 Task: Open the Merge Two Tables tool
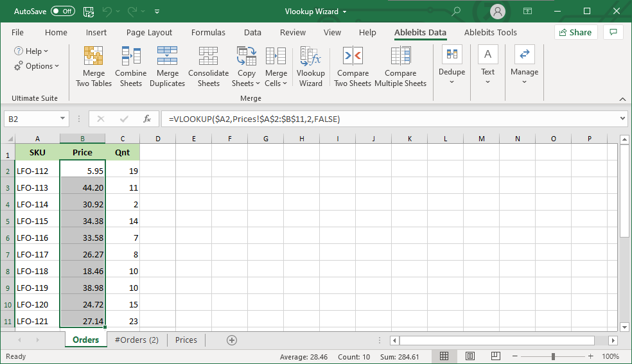(94, 67)
